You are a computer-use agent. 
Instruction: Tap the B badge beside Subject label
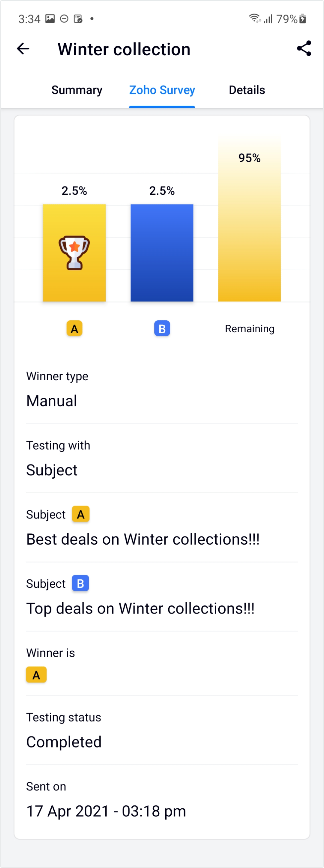pos(81,583)
